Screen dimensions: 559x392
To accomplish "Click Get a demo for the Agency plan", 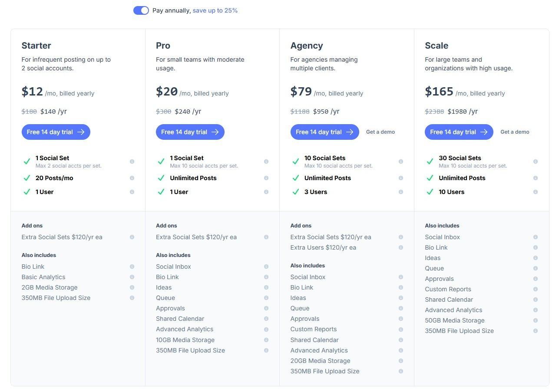I will 380,132.
